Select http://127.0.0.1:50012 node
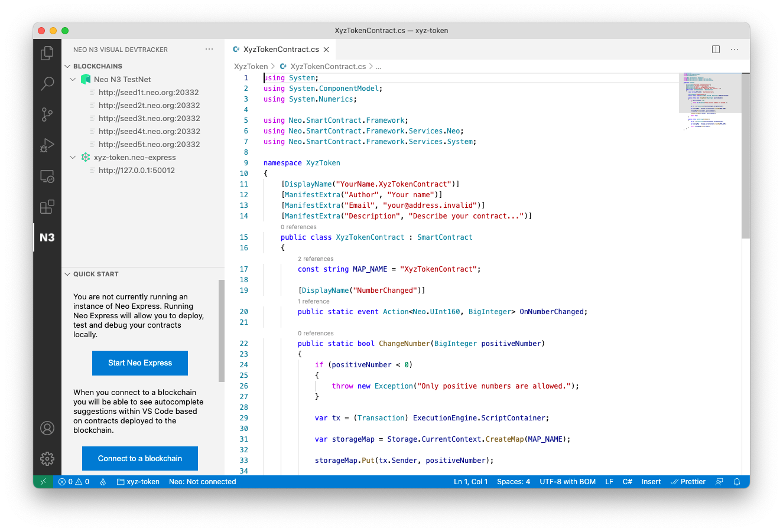This screenshot has height=532, width=783. tap(137, 170)
